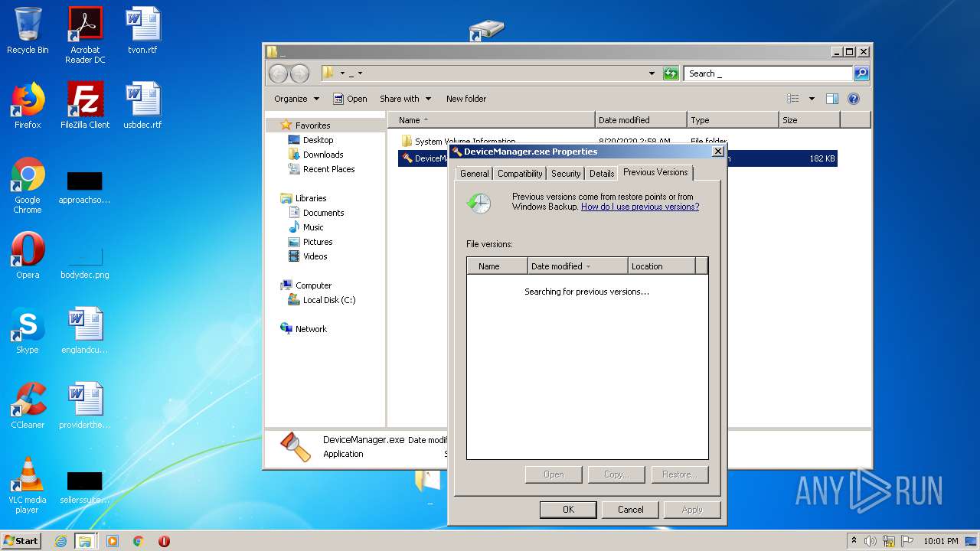Open Acrobat Reader DC desktop shortcut
This screenshot has height=551, width=980.
point(85,35)
